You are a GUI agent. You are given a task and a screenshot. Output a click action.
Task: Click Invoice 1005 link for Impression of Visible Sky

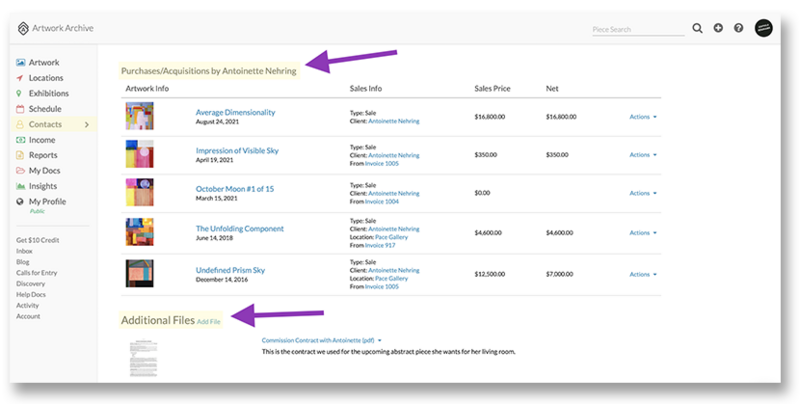[382, 164]
